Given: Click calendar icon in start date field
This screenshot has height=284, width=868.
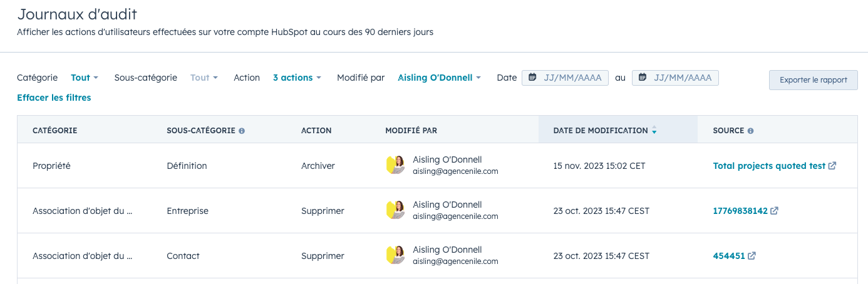Looking at the screenshot, I should click(532, 78).
